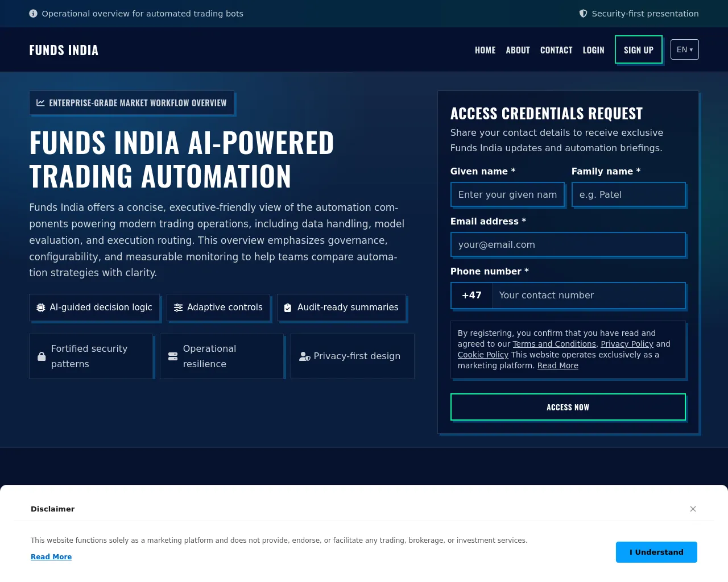The image size is (728, 582).
Task: Submit the form with Access Now
Action: click(568, 407)
